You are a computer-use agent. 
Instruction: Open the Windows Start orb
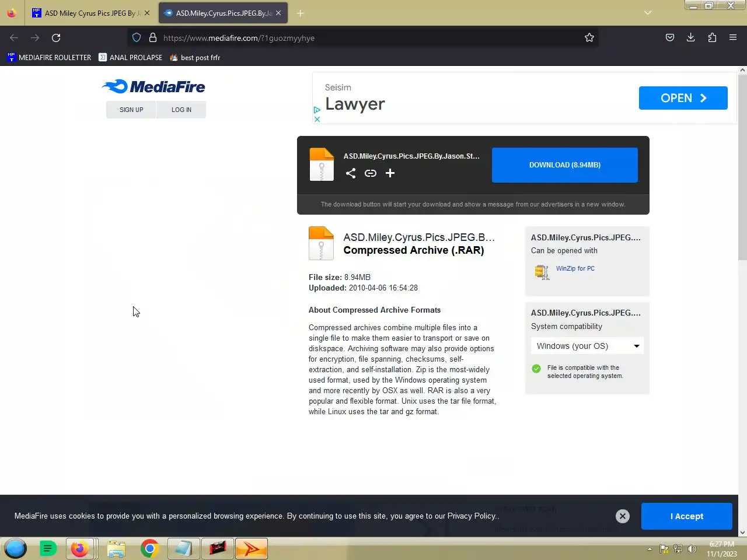click(16, 549)
